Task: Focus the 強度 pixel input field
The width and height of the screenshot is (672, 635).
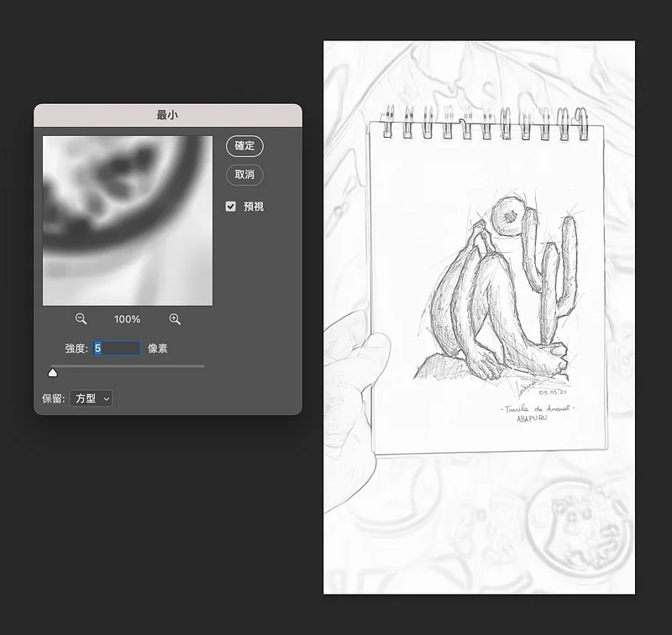Action: [x=117, y=348]
